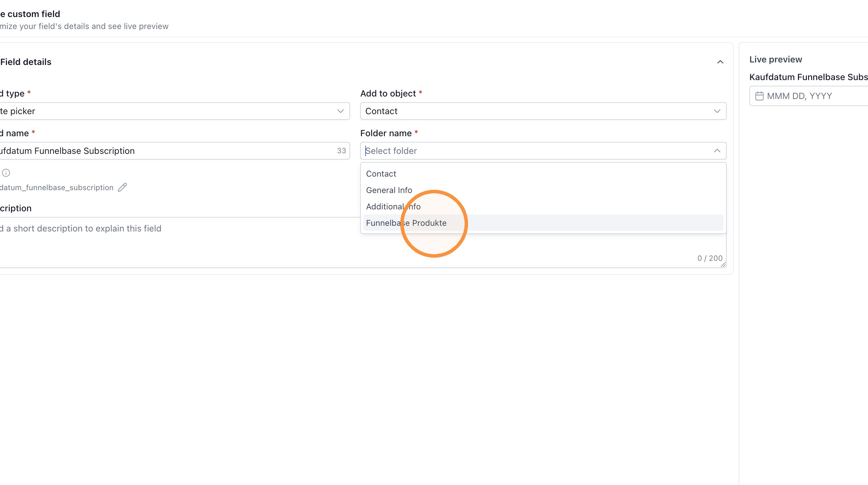The image size is (868, 485).
Task: Select the Additional Info folder option
Action: [x=543, y=207]
